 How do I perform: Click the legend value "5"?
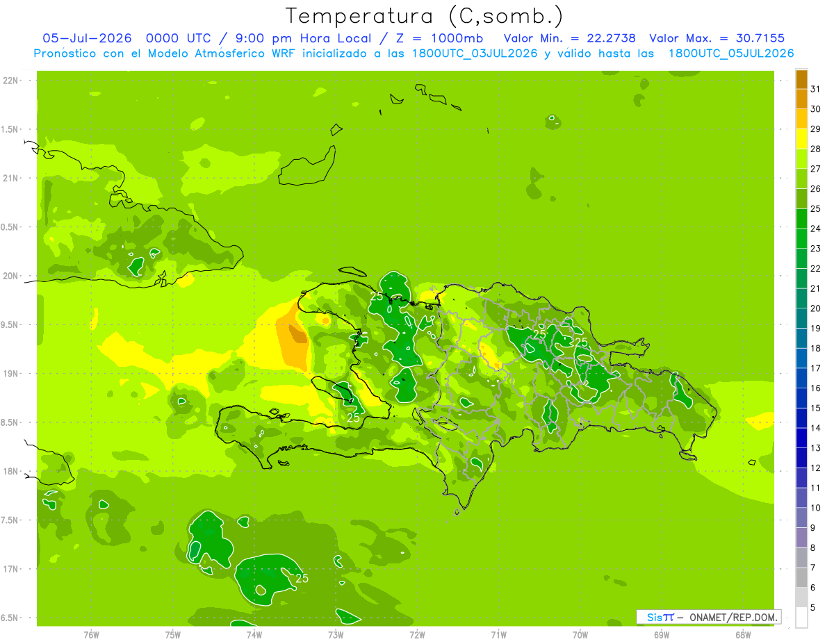[813, 608]
